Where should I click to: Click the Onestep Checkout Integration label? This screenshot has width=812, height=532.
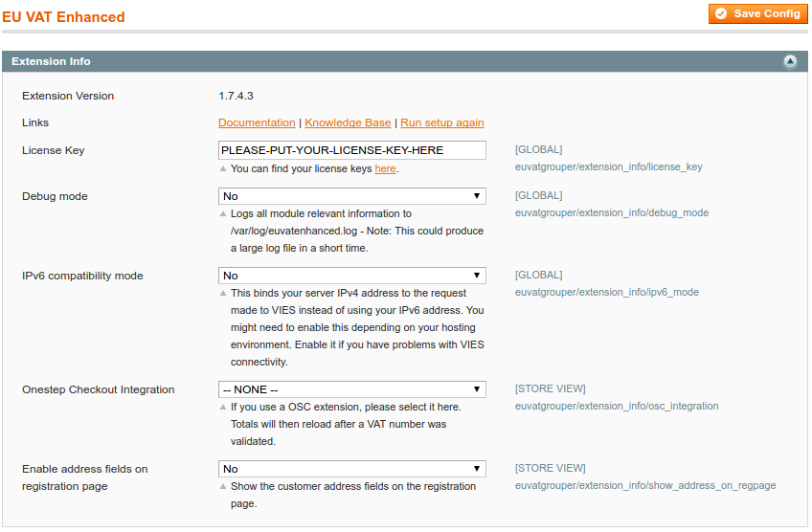point(99,389)
